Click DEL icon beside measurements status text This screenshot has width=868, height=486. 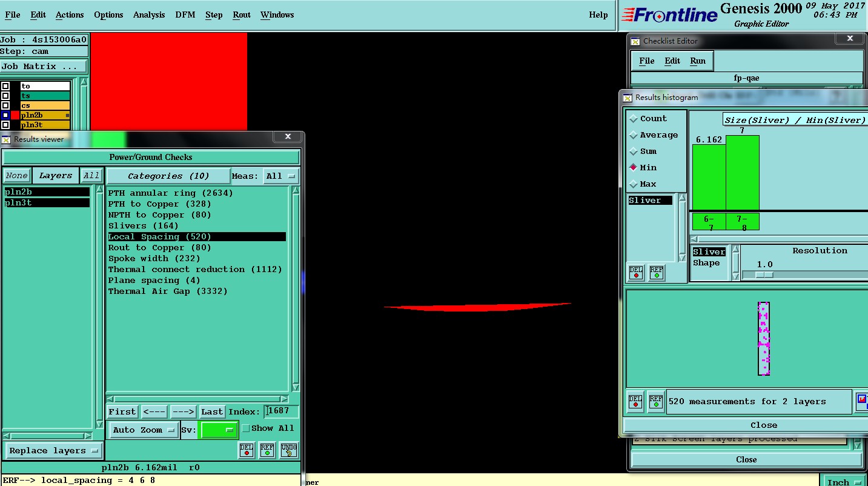pos(635,401)
